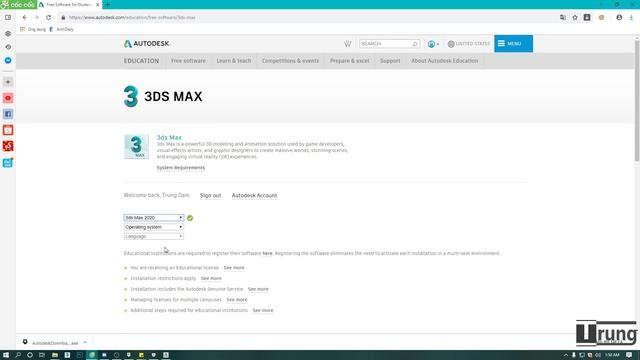640x360 pixels.
Task: See more about additional steps for institutions
Action: coord(263,310)
